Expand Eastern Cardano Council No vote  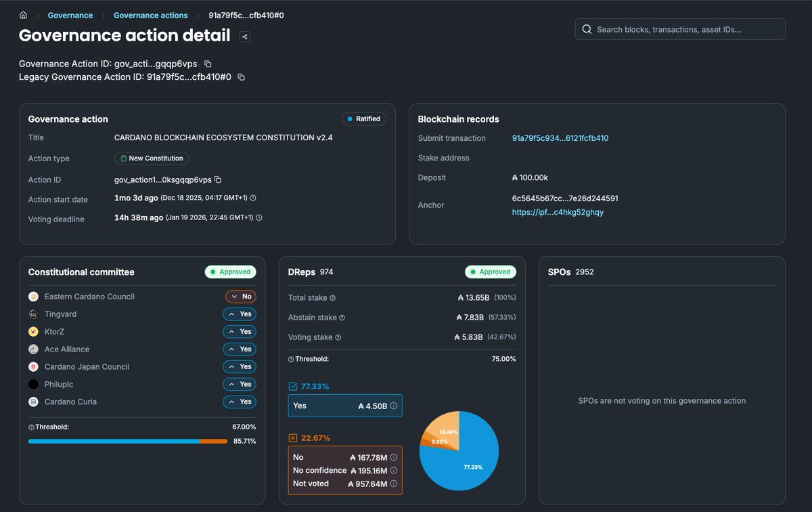pyautogui.click(x=241, y=297)
